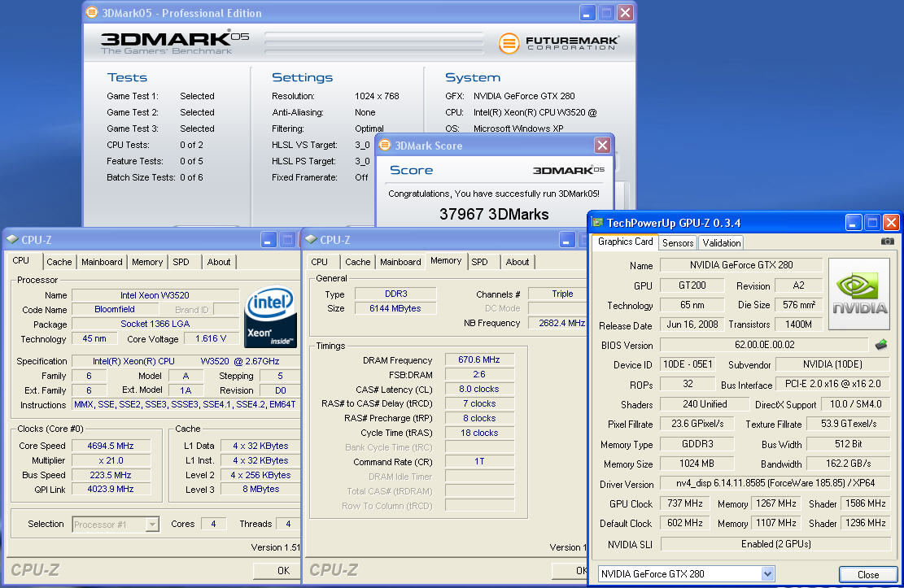Click the BIOS Version field 62.00.0E.00.02
Screen dimensions: 904x588
765,345
